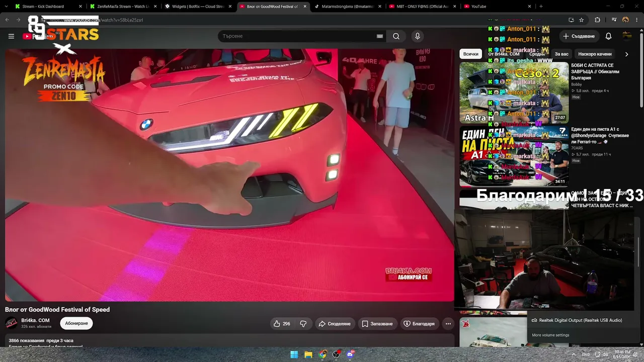Switch to the MBT - ONLY F@NS tab
The height and width of the screenshot is (362, 644).
(x=423, y=7)
